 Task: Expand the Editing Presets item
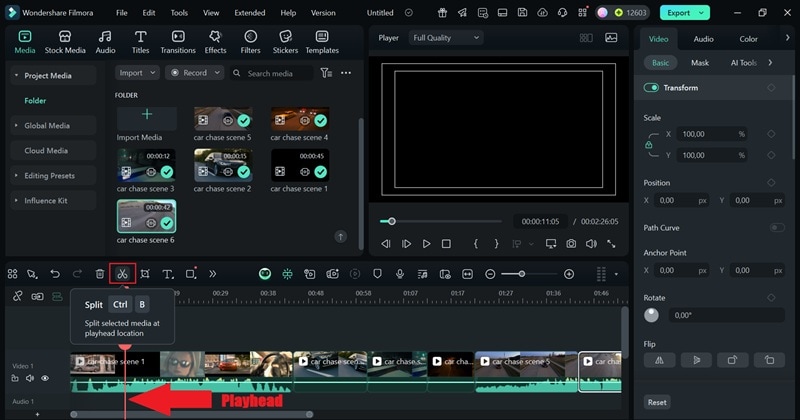(16, 176)
